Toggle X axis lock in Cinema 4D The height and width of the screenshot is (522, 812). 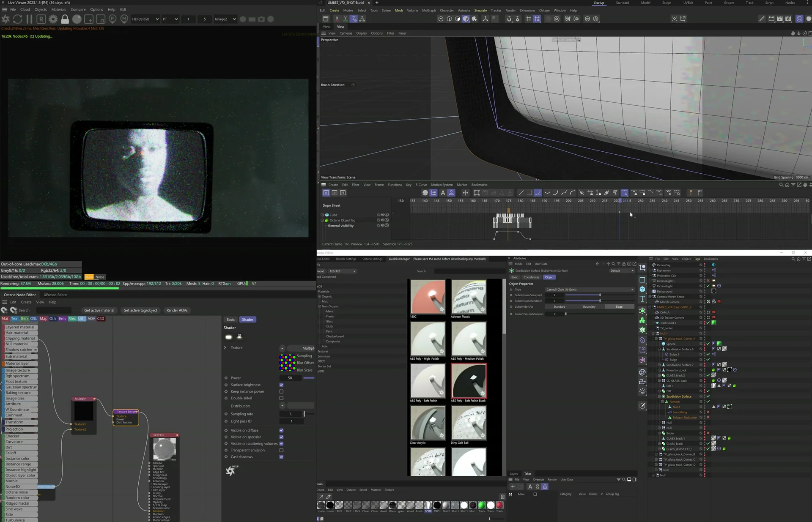pos(337,19)
